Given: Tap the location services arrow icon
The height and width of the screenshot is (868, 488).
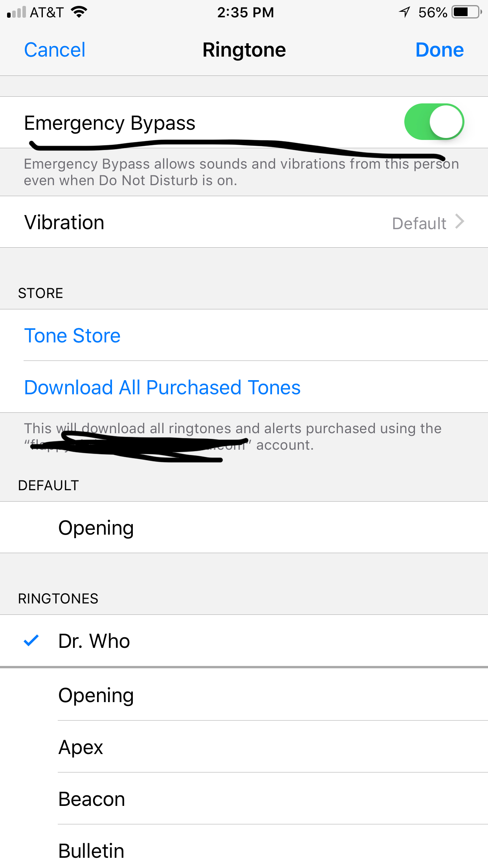Looking at the screenshot, I should [405, 12].
